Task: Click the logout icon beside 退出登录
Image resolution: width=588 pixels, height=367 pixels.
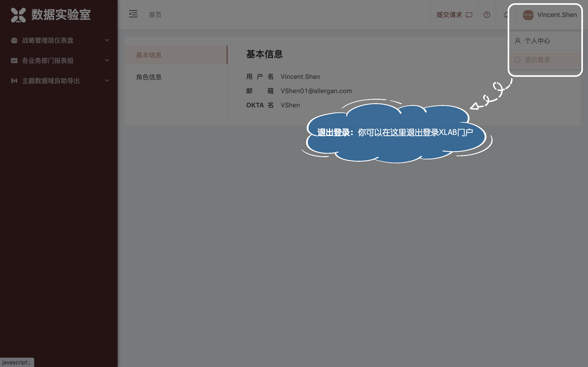Action: coord(517,60)
